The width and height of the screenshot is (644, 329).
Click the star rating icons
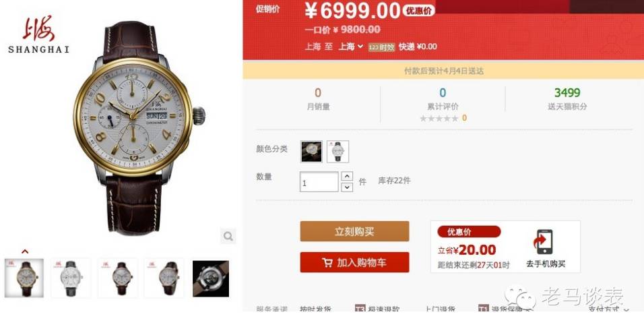(439, 119)
